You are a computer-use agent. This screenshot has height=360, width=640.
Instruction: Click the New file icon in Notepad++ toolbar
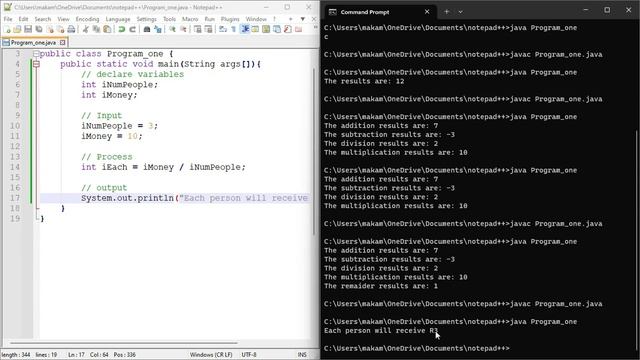point(7,29)
